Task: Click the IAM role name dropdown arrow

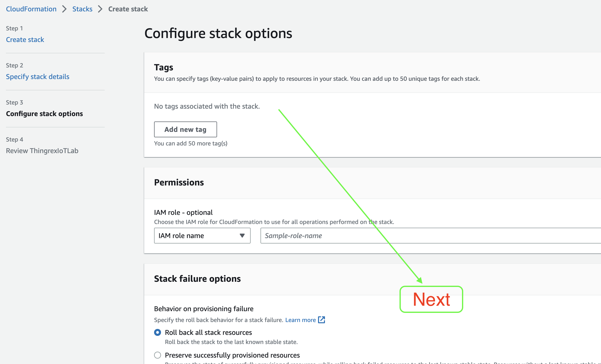Action: click(x=242, y=236)
